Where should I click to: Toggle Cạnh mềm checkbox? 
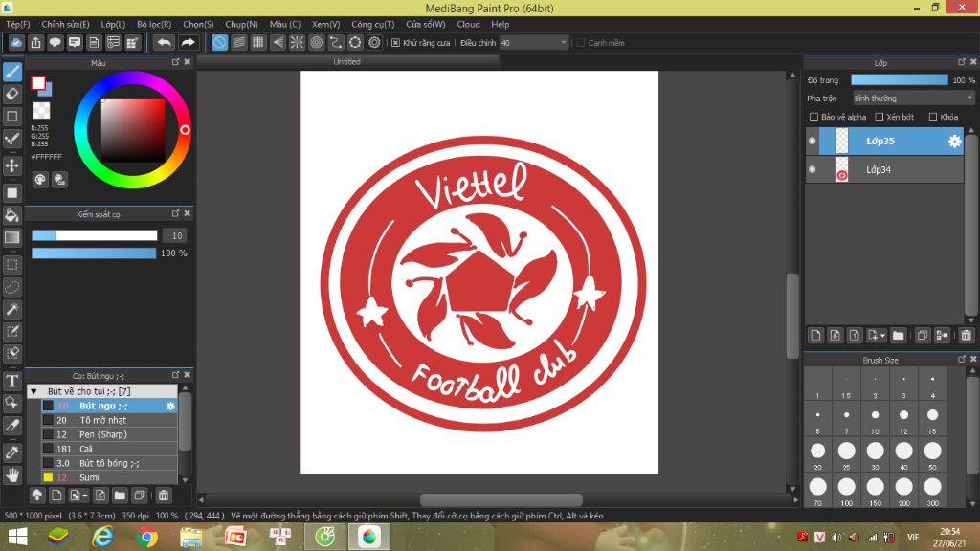581,43
